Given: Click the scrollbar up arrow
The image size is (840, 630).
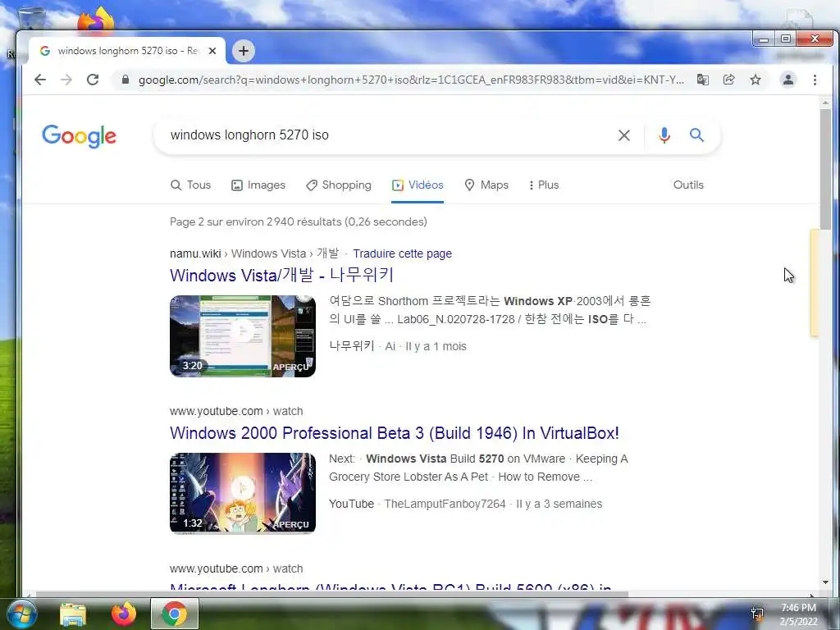Looking at the screenshot, I should 825,102.
